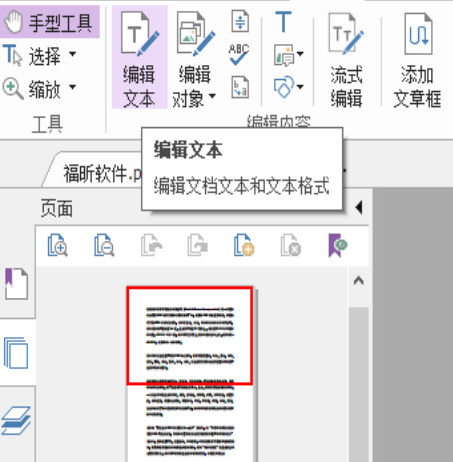Collapse the 页面 panel with the arrow
Viewport: 453px width, 462px height.
pos(359,207)
